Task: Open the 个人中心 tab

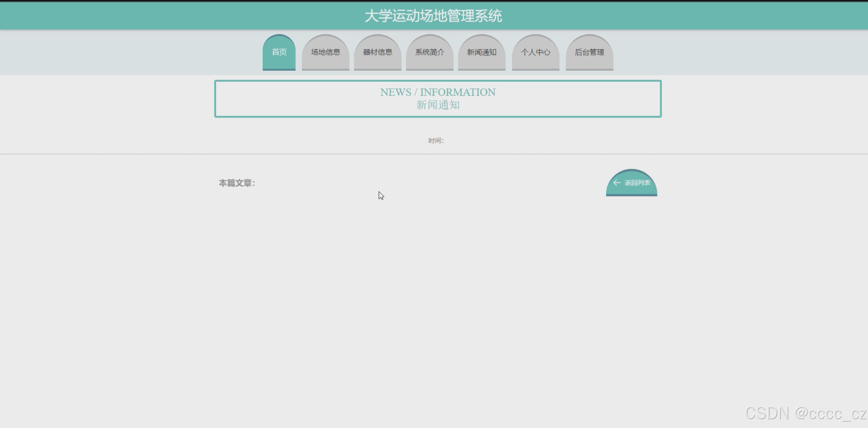Action: click(x=535, y=52)
